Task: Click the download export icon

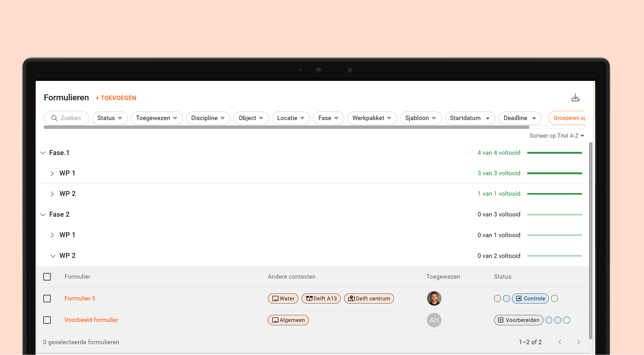Action: click(x=575, y=98)
